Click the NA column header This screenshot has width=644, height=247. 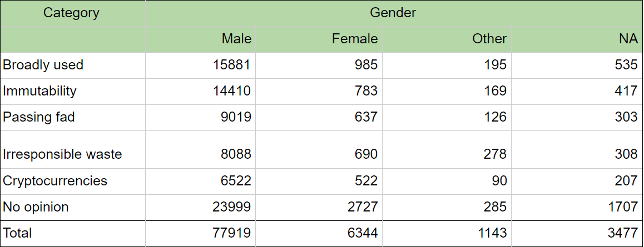[577, 40]
